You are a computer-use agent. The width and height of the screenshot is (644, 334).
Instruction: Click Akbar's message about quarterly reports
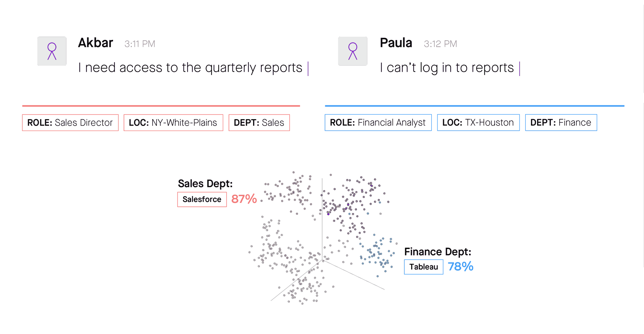coord(190,68)
